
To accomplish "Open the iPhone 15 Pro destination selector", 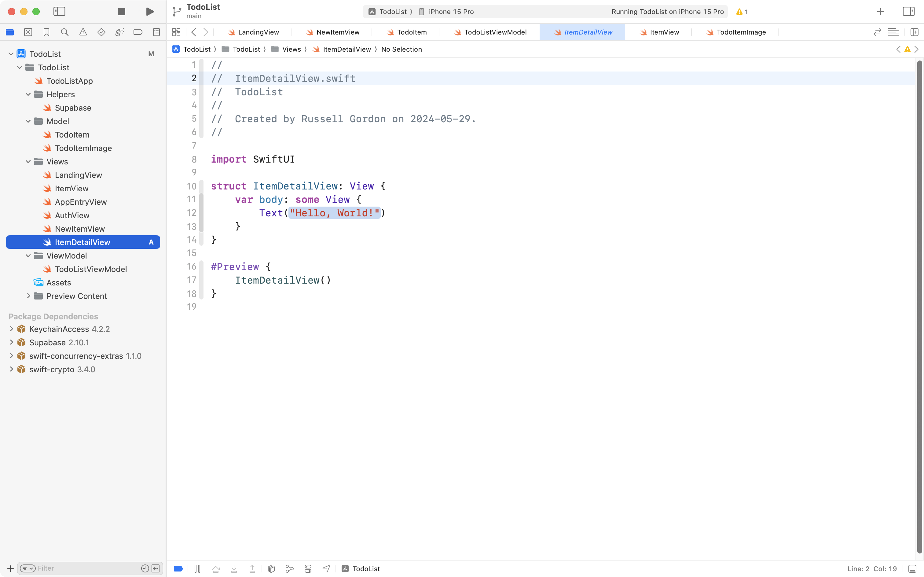I will [451, 11].
